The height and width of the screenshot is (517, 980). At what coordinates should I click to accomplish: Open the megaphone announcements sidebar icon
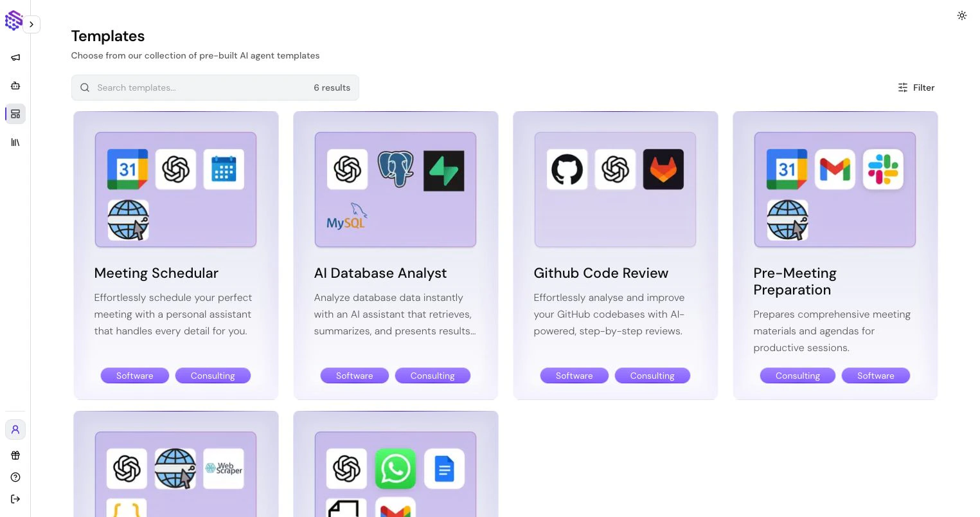click(15, 57)
